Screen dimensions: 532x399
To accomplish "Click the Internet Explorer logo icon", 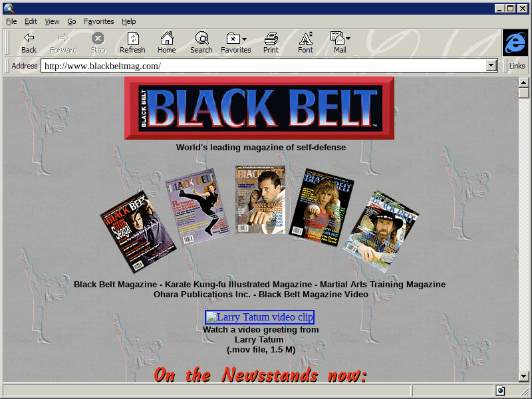I will 515,43.
